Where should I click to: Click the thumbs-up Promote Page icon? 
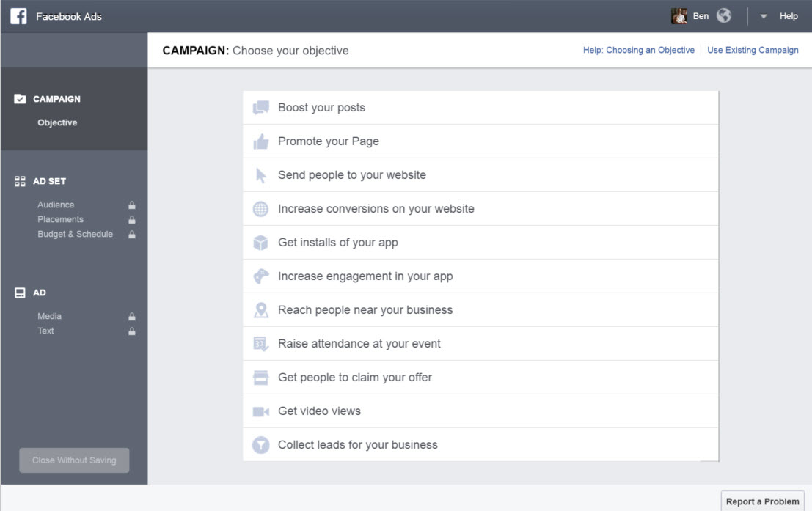[261, 141]
